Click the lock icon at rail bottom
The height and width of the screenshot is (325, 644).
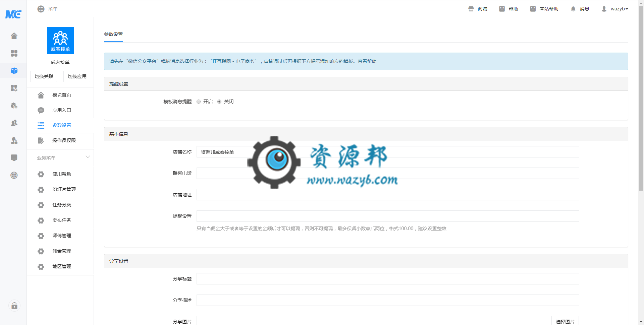point(14,306)
